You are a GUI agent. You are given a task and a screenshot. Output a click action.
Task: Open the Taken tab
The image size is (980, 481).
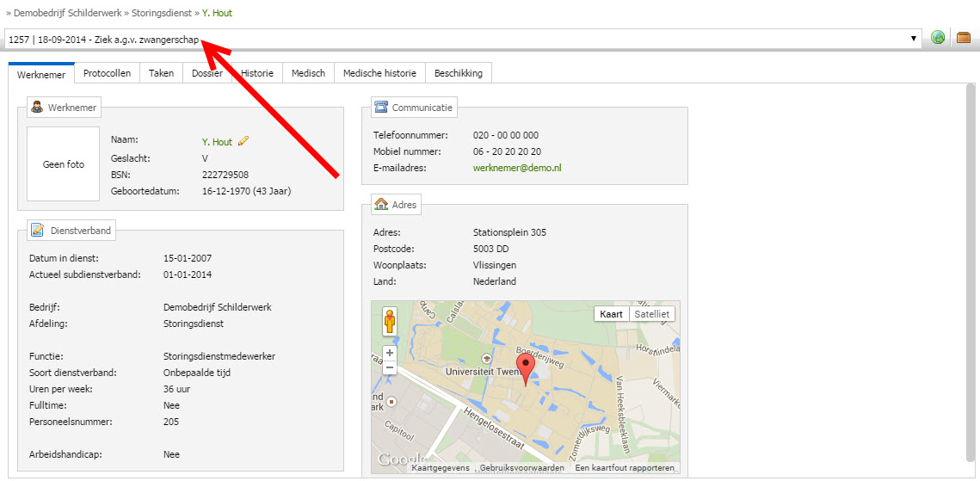(161, 73)
